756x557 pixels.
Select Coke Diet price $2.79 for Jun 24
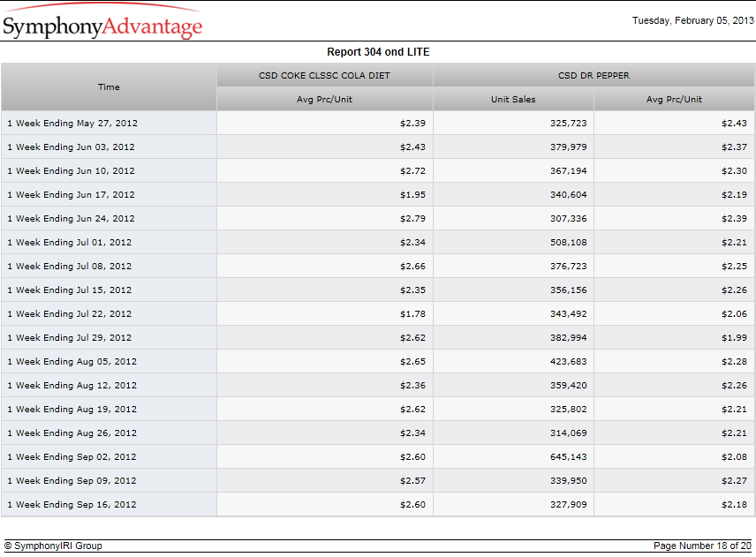pos(412,219)
